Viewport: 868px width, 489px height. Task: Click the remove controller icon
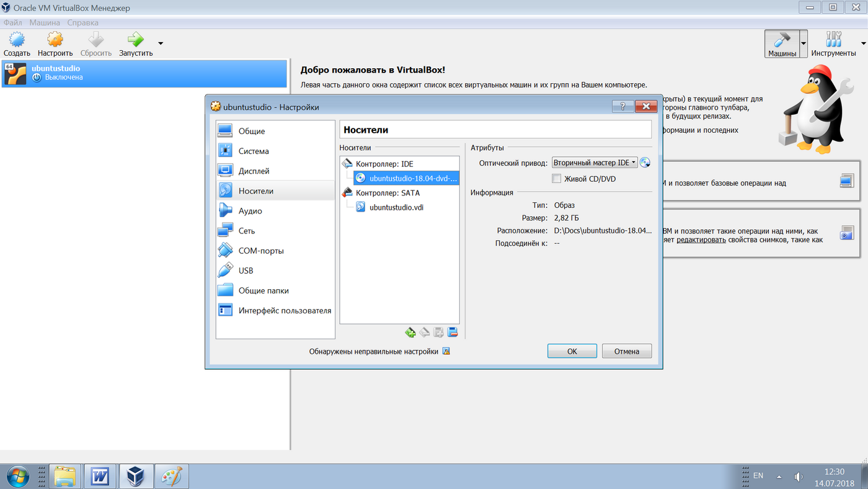pyautogui.click(x=425, y=332)
